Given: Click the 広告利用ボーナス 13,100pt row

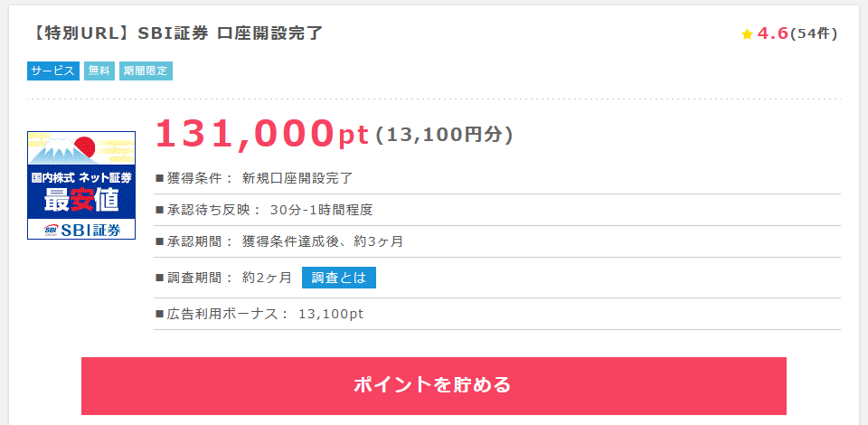Looking at the screenshot, I should coord(497,314).
